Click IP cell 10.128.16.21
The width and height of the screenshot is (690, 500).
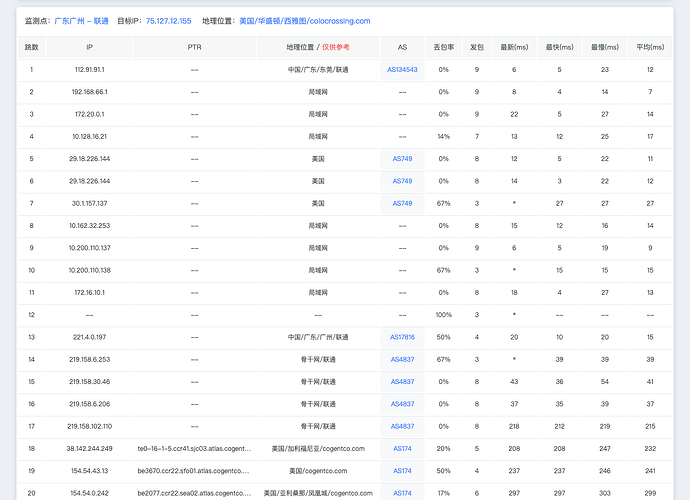[x=89, y=136]
